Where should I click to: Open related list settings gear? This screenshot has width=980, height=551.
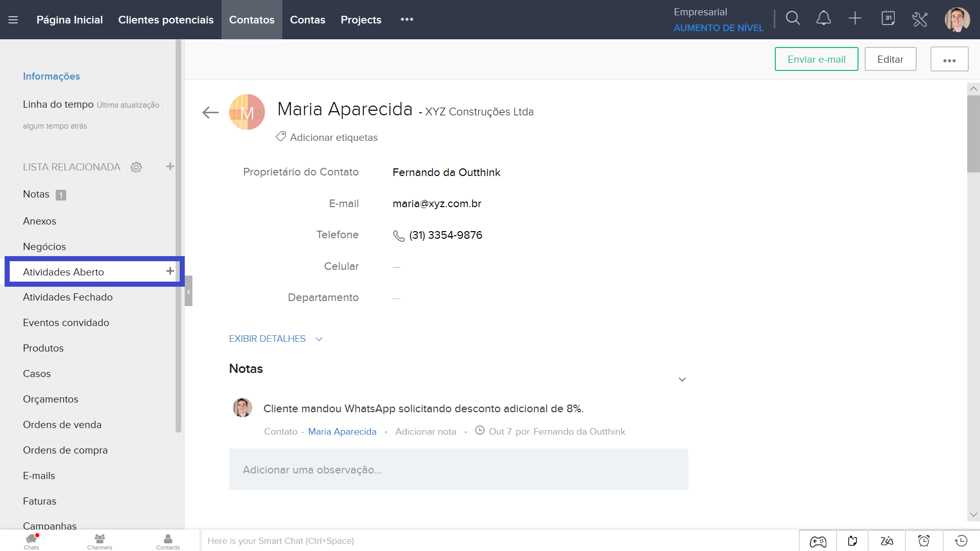pyautogui.click(x=136, y=167)
